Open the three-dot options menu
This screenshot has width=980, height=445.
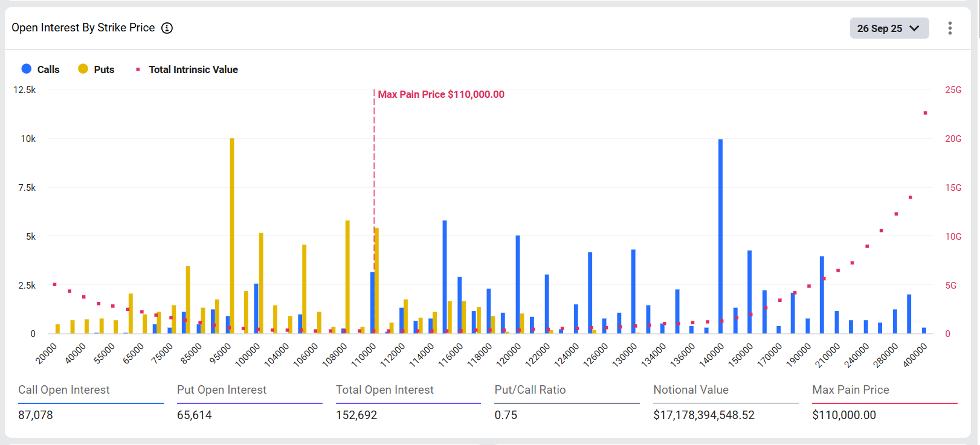(950, 28)
